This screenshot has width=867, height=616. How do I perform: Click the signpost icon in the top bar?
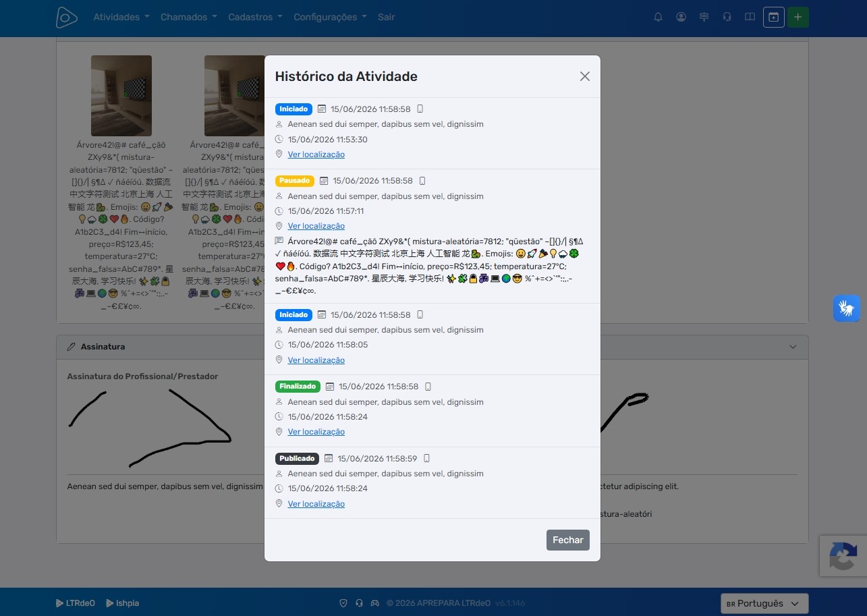click(704, 17)
